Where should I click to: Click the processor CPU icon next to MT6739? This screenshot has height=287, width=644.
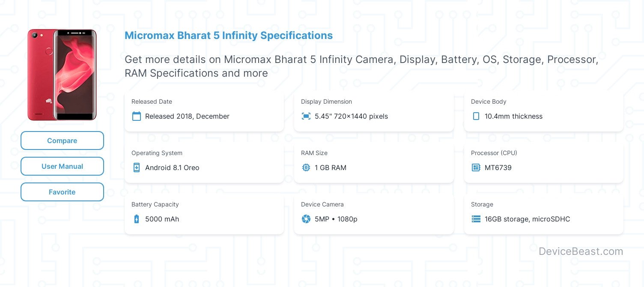pos(476,167)
